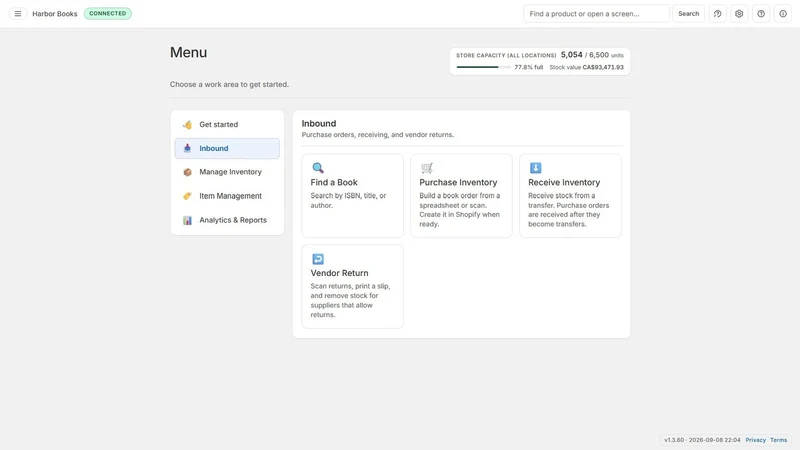This screenshot has width=800, height=450.
Task: Click the Inbound section heading
Action: [x=319, y=123]
